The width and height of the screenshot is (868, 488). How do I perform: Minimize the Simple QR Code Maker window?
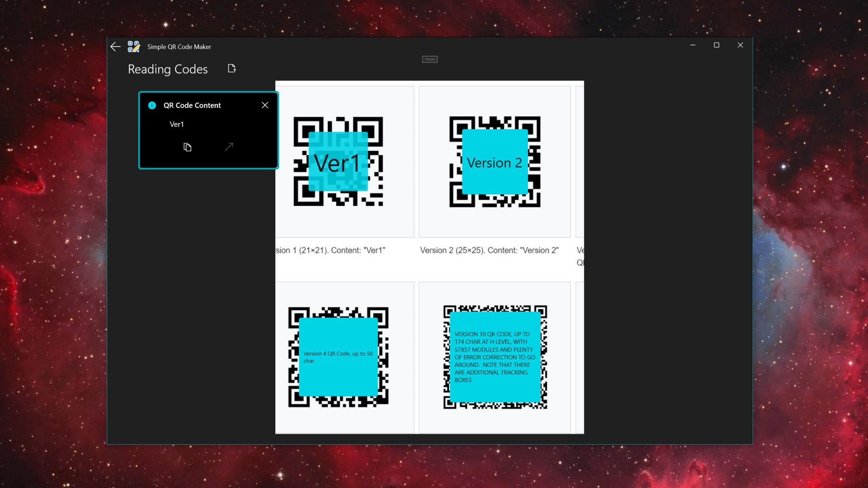point(693,45)
